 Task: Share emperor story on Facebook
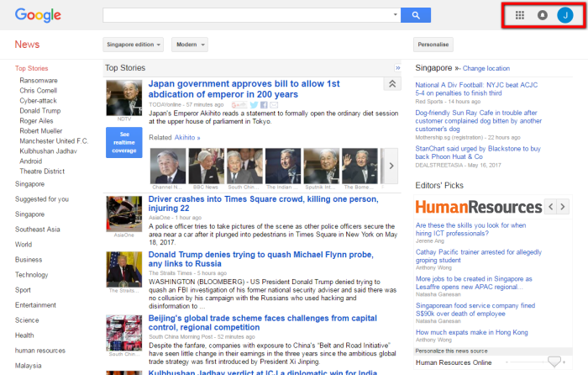(x=264, y=105)
